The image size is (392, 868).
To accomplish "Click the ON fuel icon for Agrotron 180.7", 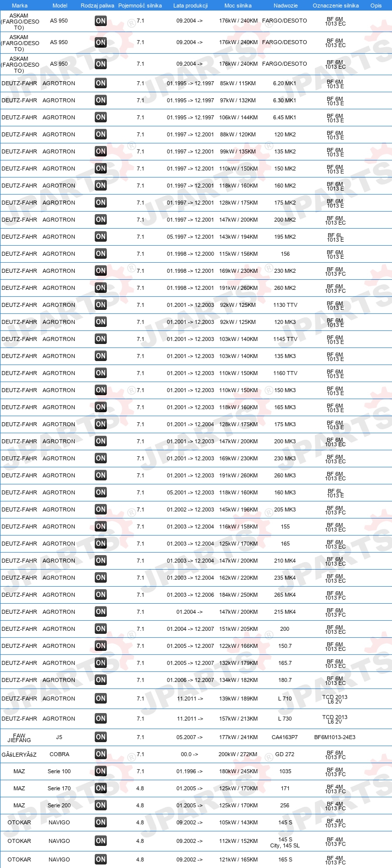I will click(x=101, y=680).
